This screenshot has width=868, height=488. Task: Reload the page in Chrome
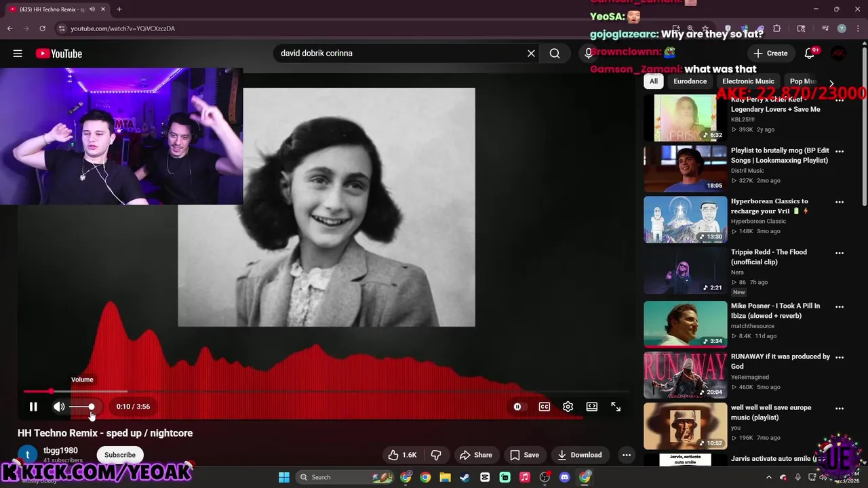42,28
